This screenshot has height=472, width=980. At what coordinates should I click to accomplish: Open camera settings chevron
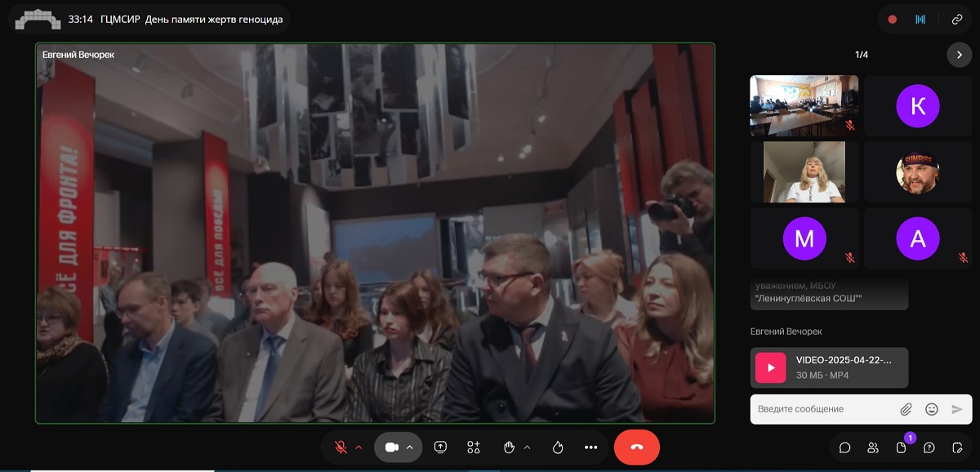pyautogui.click(x=410, y=448)
